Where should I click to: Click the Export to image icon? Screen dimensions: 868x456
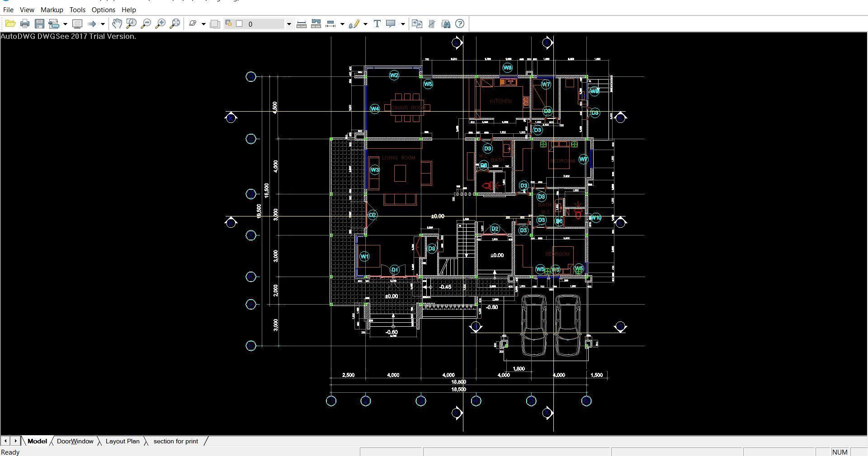(x=54, y=24)
